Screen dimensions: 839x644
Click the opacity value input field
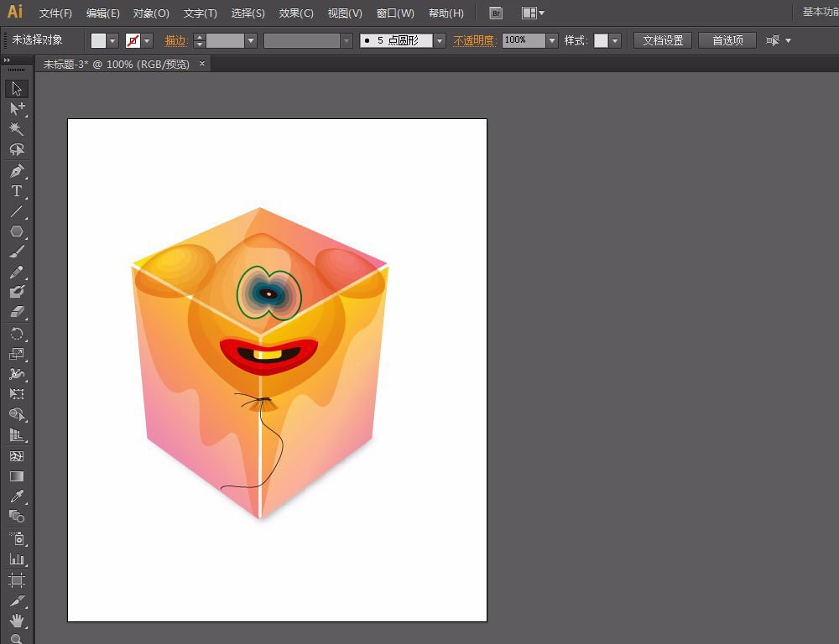click(x=523, y=40)
